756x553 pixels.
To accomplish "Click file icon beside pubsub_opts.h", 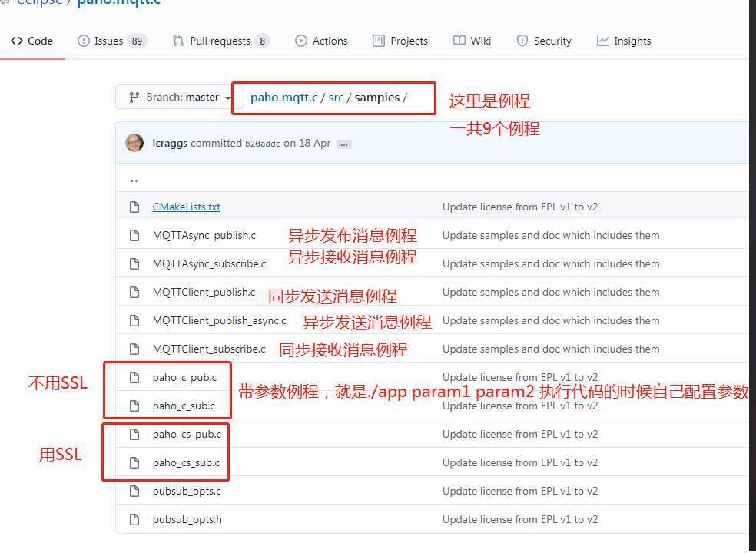I will click(x=134, y=520).
